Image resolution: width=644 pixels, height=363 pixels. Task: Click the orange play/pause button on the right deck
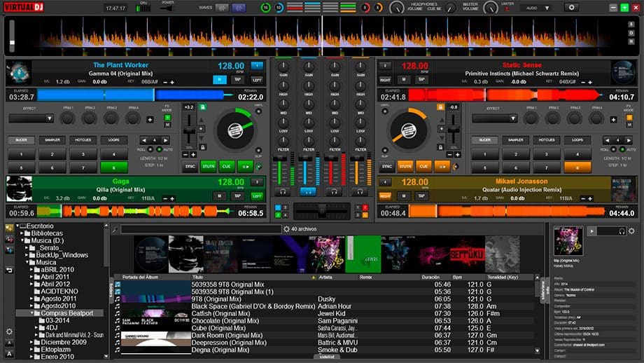(442, 167)
